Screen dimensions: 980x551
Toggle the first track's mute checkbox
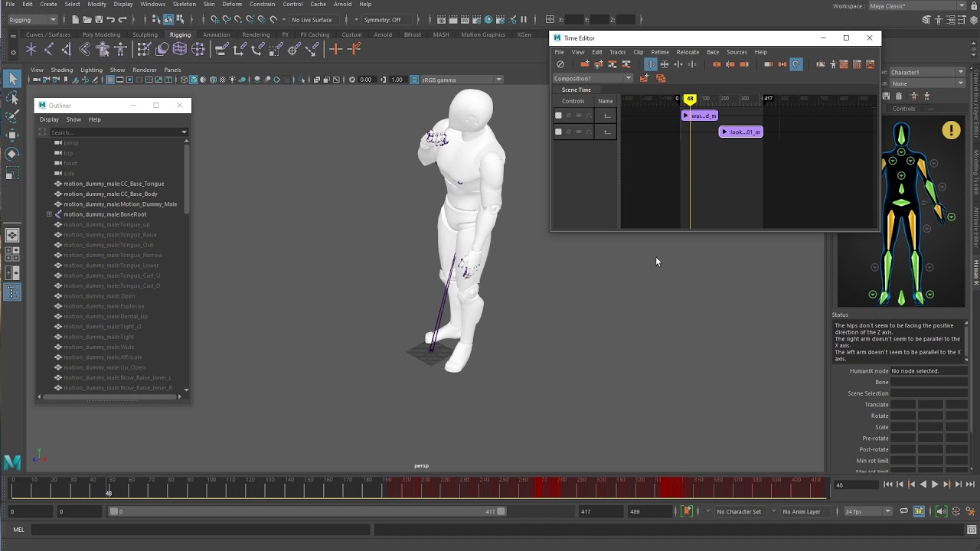click(x=558, y=116)
